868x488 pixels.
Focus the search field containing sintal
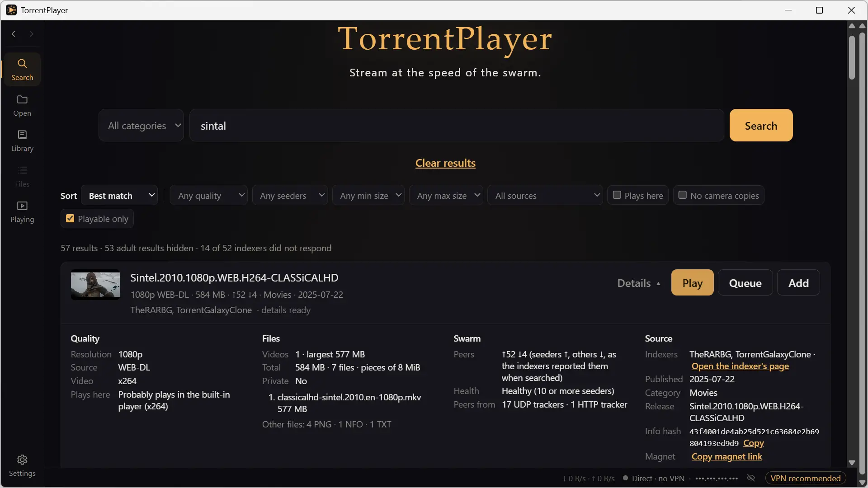[457, 126]
